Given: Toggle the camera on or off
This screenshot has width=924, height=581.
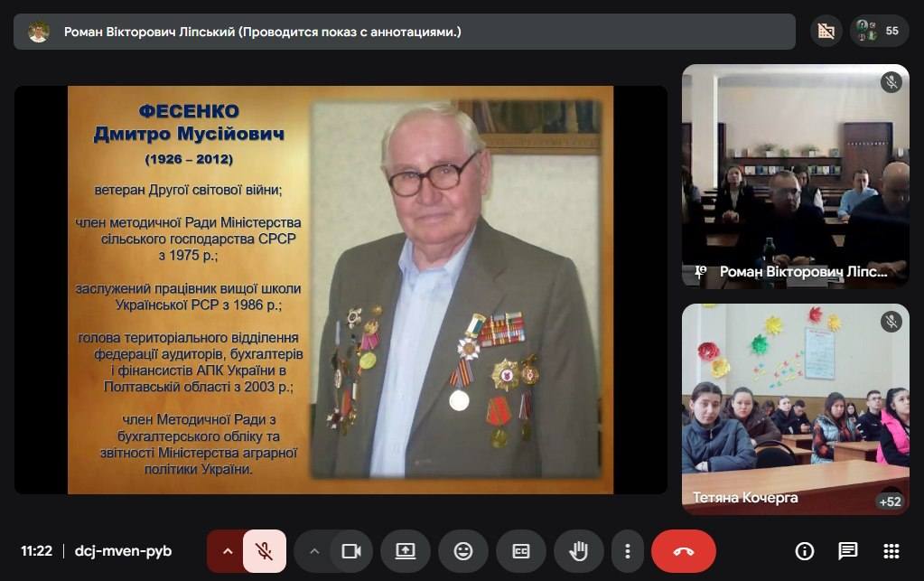Looking at the screenshot, I should click(350, 551).
